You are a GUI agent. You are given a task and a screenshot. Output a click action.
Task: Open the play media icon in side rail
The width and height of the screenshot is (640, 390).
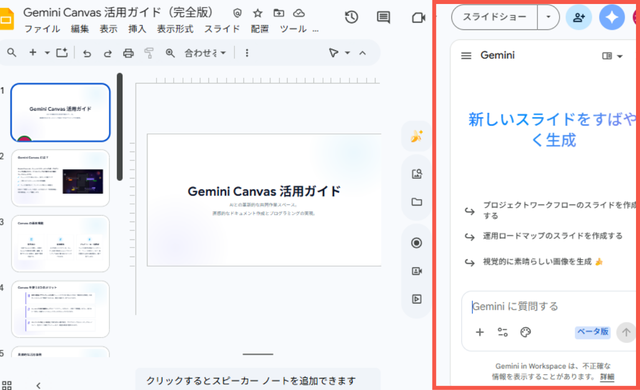tap(416, 299)
